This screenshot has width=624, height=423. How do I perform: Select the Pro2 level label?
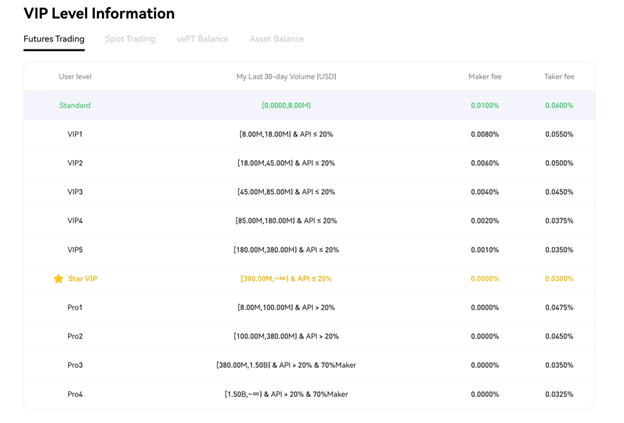pyautogui.click(x=75, y=336)
